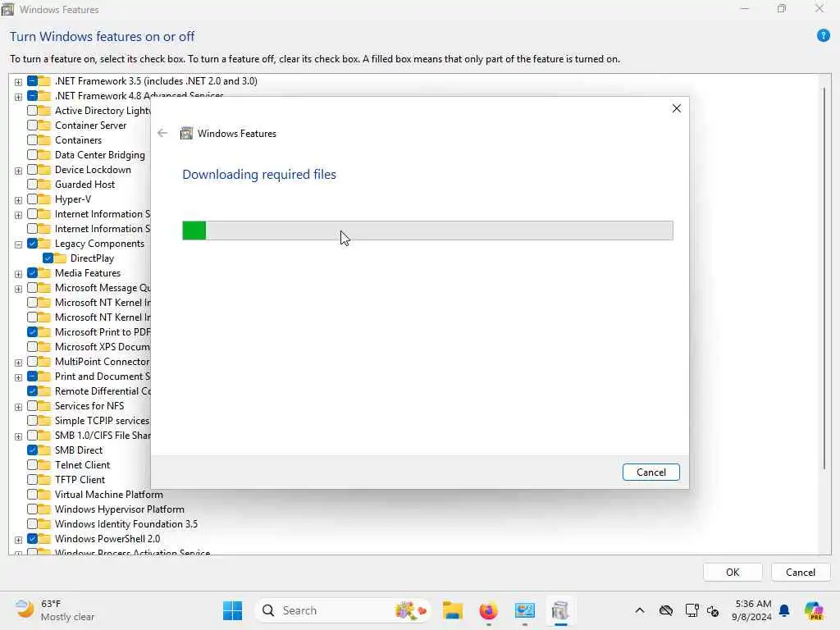Enable the Telnet Client checkbox

32,465
